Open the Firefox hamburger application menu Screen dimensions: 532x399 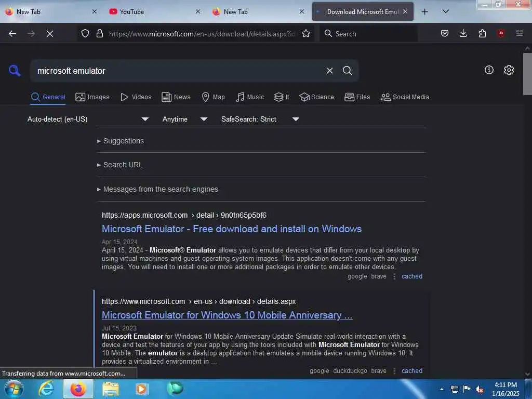tap(520, 33)
